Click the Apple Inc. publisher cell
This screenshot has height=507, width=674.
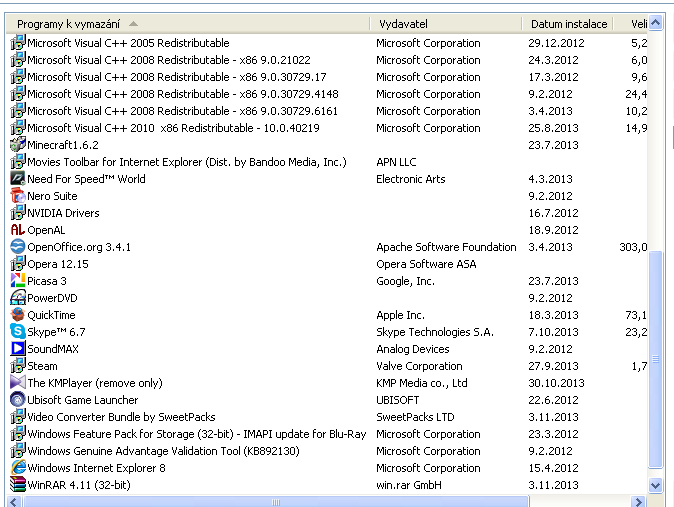400,315
